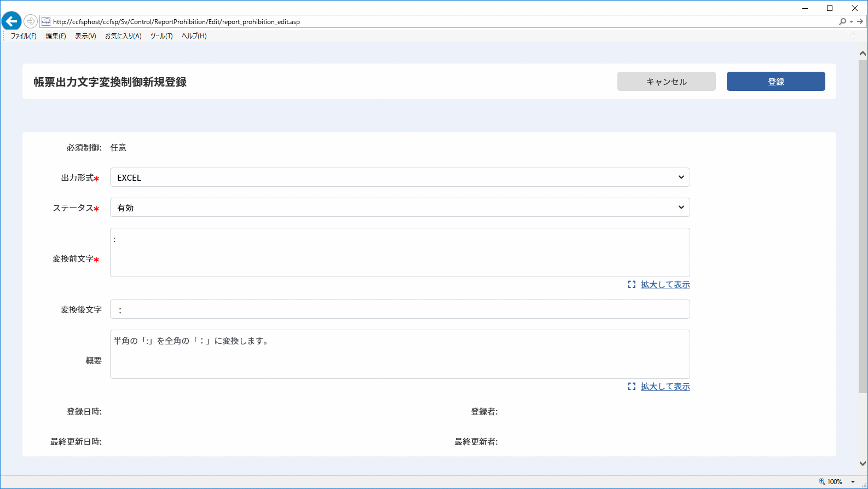Screen dimensions: 868x489
Task: Click the 100% zoom level text
Action: 835,482
